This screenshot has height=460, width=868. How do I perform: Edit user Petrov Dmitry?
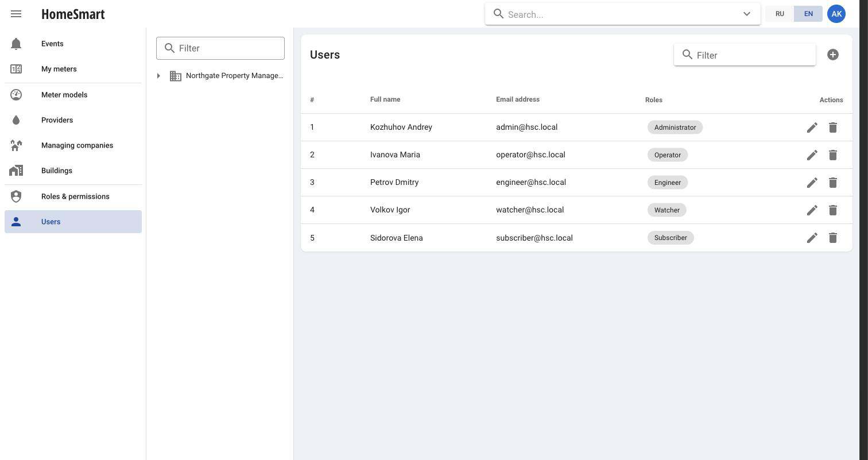(x=812, y=183)
